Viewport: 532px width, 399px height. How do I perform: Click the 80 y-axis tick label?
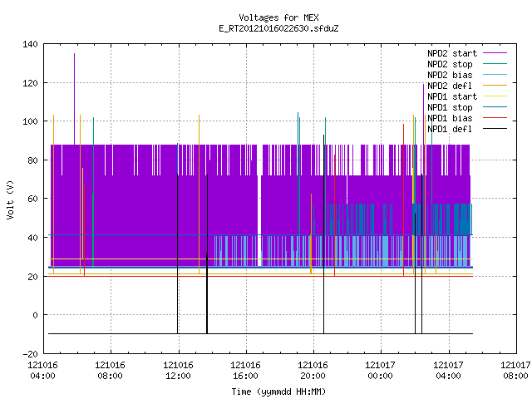click(x=32, y=160)
